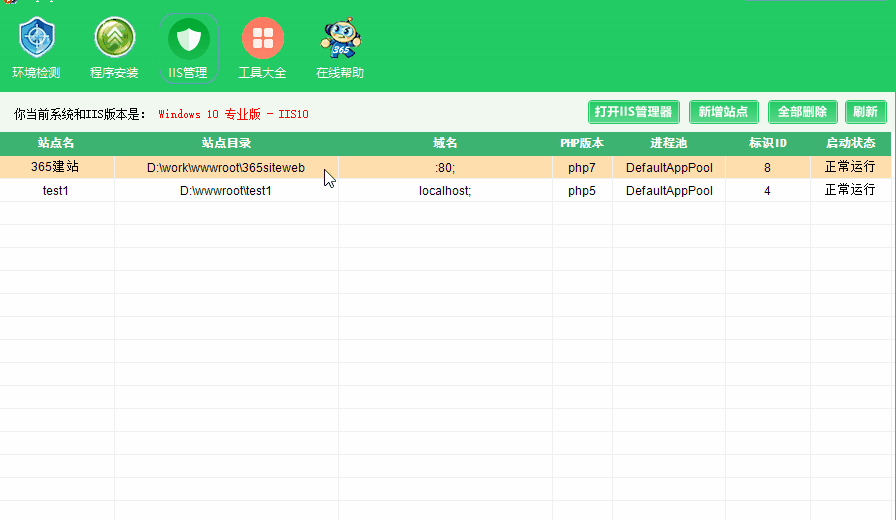Click the 全部删除 button
This screenshot has height=520, width=896.
(x=802, y=112)
